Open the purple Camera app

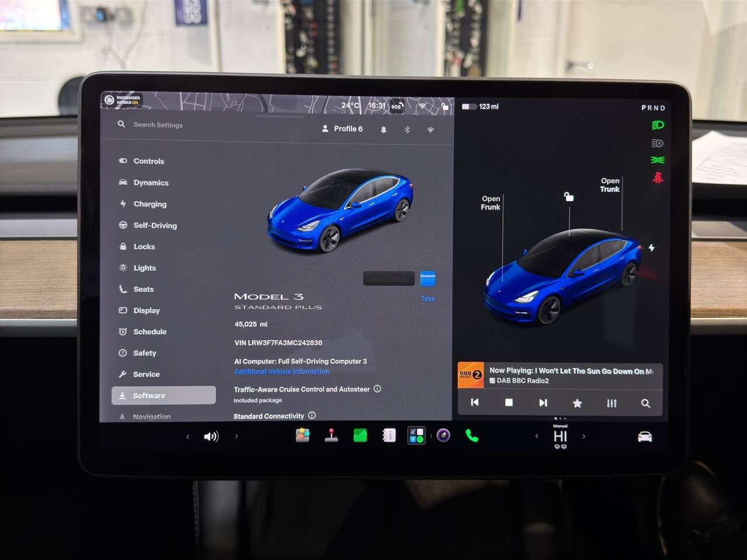click(444, 435)
